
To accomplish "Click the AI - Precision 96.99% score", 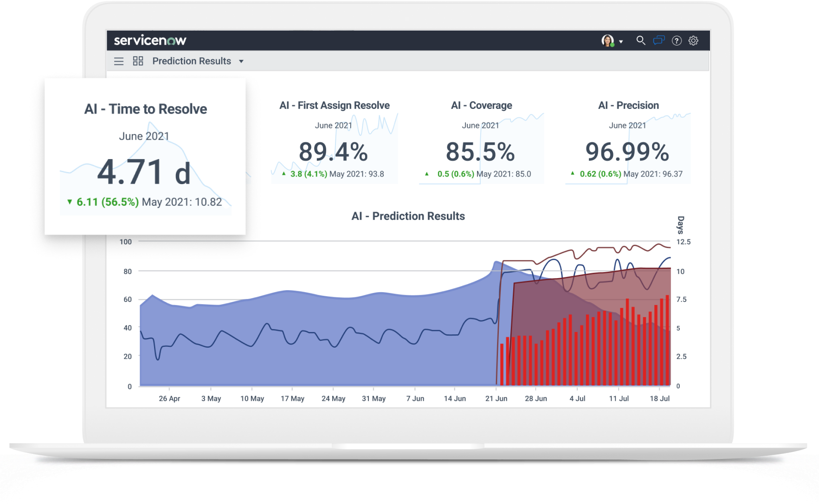I will [x=627, y=152].
